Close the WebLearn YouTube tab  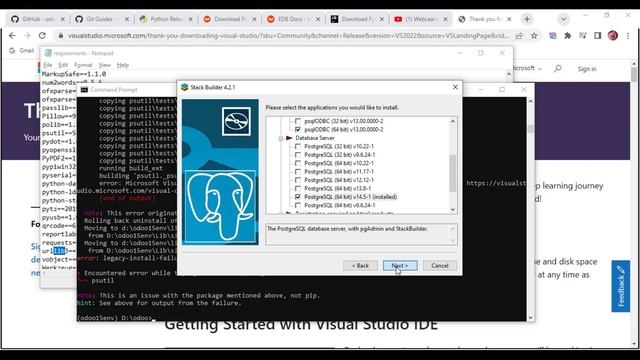pyautogui.click(x=445, y=19)
